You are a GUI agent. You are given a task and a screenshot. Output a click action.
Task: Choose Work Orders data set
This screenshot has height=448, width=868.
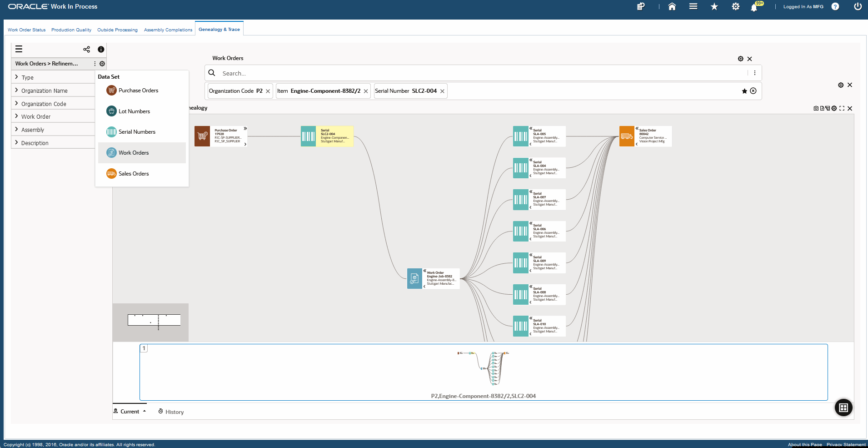point(142,153)
